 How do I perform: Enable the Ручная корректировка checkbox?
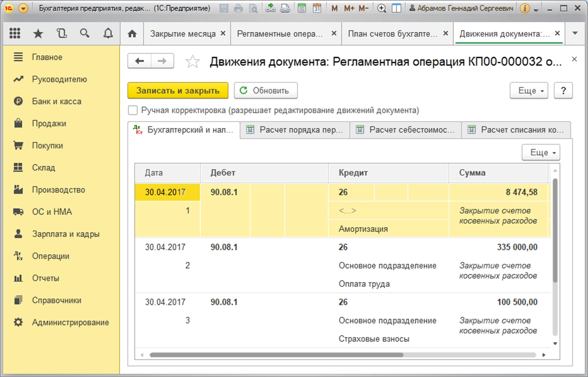132,110
